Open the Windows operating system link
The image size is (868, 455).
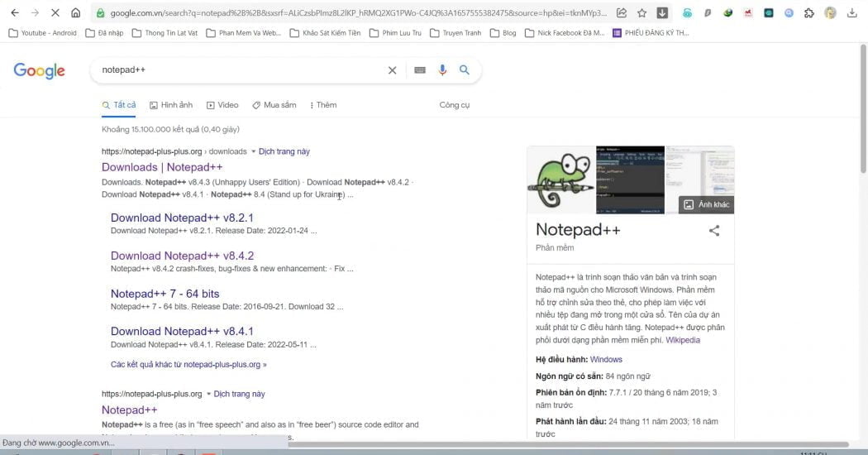click(x=606, y=360)
